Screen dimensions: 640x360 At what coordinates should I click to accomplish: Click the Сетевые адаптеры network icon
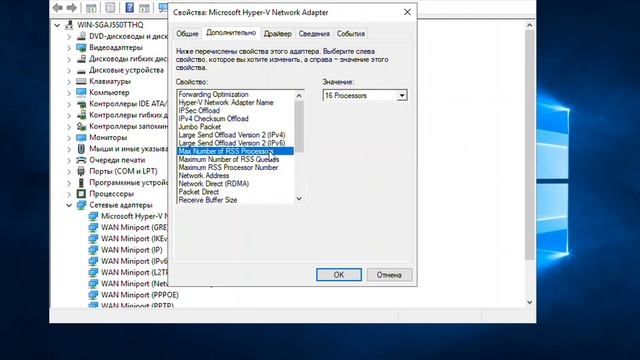[81, 205]
